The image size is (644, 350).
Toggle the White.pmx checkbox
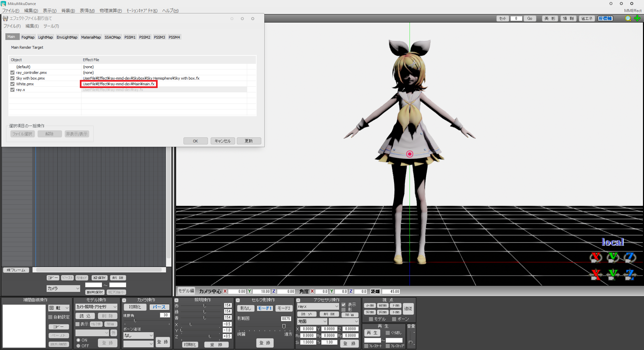click(x=12, y=84)
